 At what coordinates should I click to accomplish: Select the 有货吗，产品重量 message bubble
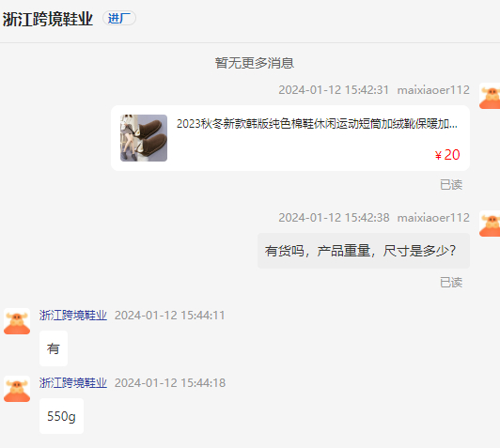(364, 251)
